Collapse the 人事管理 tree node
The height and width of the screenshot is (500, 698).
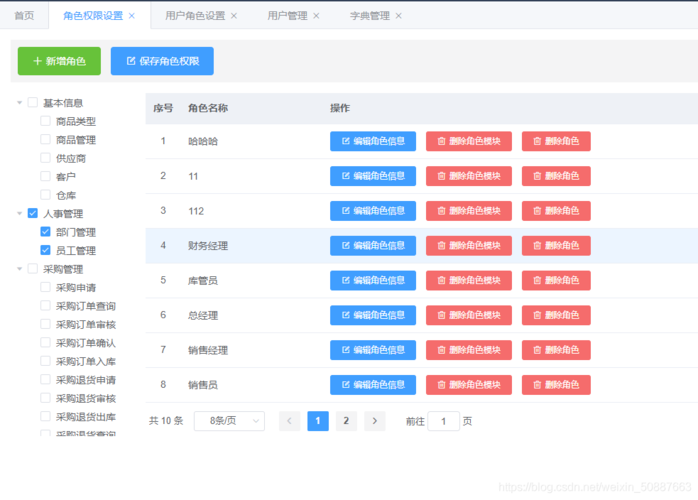(x=20, y=214)
